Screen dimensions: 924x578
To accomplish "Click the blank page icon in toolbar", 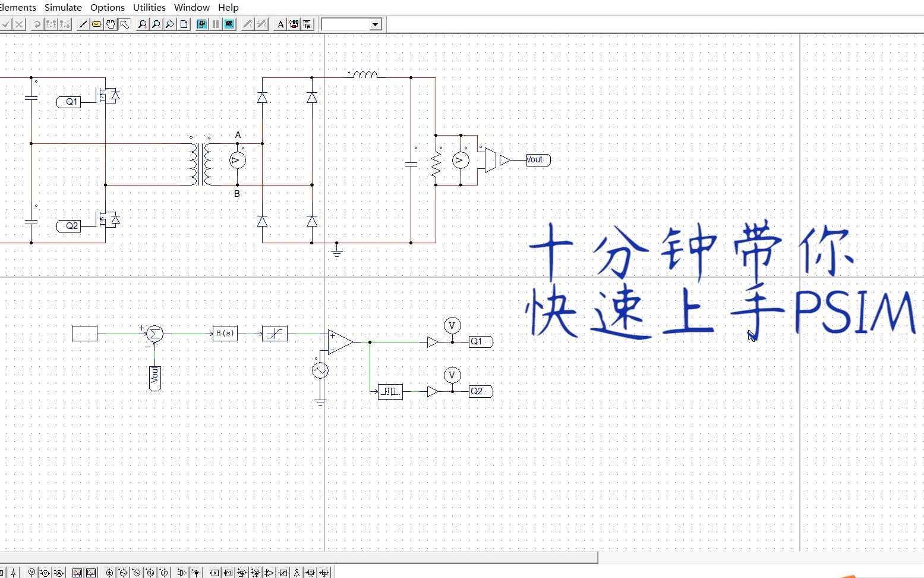I will click(x=184, y=24).
